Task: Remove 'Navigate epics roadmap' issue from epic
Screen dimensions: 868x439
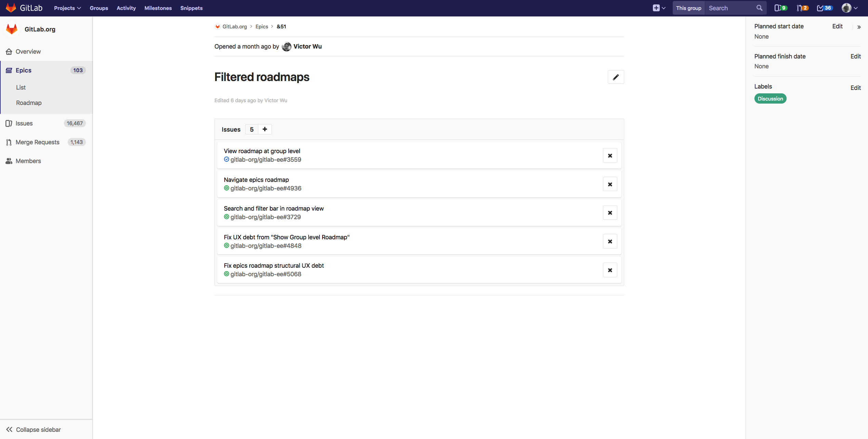Action: [x=610, y=185]
